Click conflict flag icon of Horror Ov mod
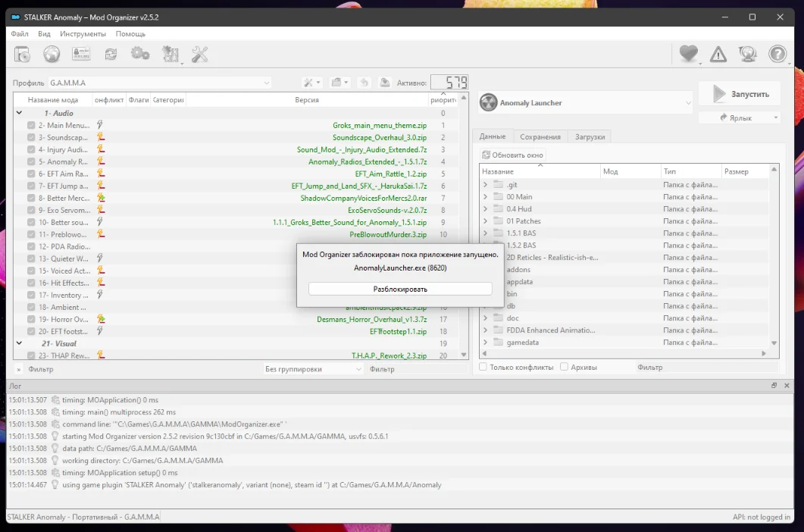 pos(101,318)
